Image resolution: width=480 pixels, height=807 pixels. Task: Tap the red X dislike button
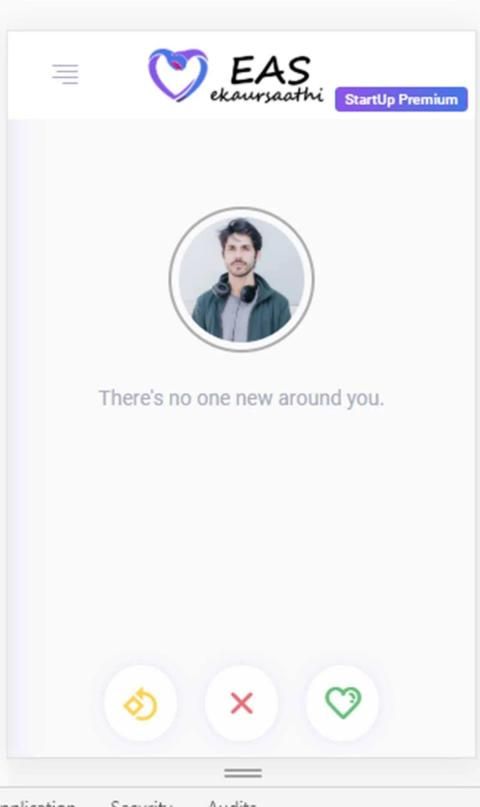click(242, 703)
